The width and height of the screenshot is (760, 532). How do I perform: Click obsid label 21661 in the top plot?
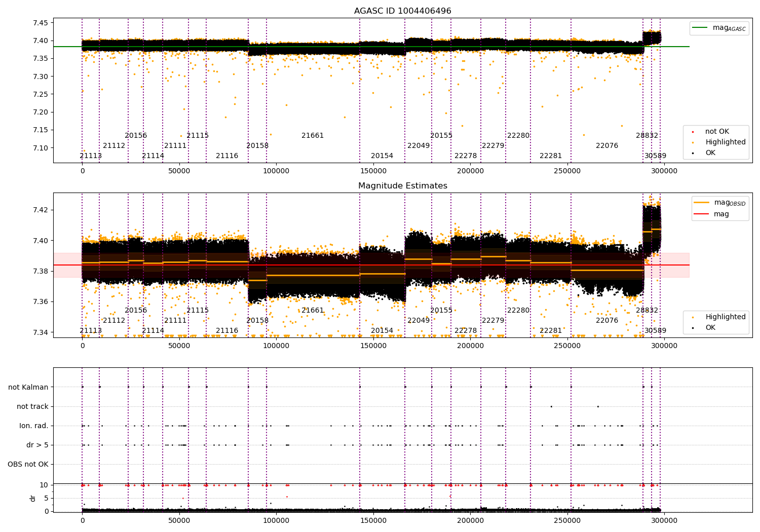tap(313, 136)
